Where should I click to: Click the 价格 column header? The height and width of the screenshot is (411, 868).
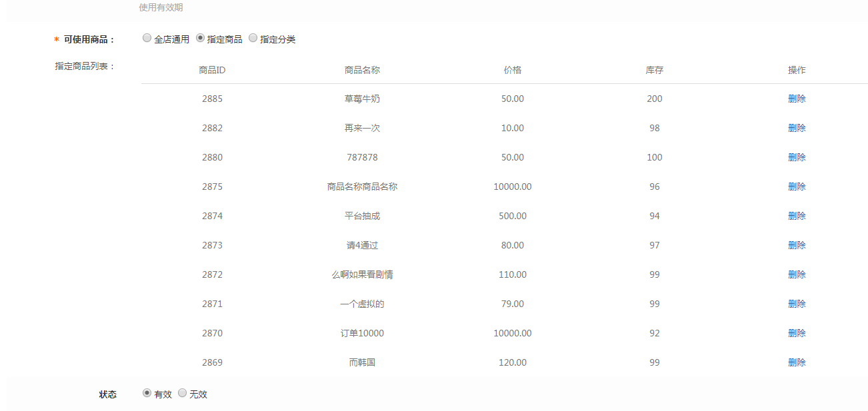[513, 70]
